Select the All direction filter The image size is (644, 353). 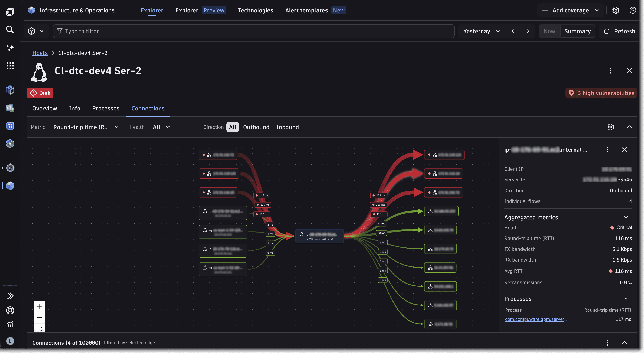click(x=233, y=127)
